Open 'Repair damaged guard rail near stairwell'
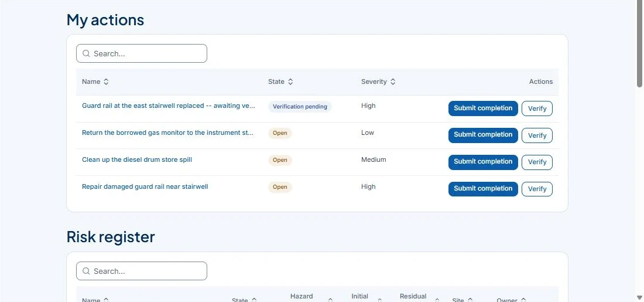This screenshot has width=644, height=302. point(145,187)
